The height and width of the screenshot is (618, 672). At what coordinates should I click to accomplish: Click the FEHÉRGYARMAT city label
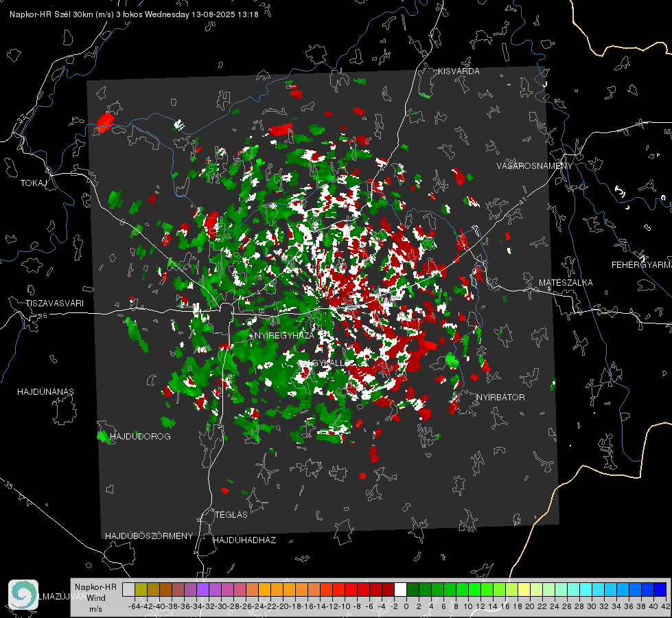pos(642,265)
